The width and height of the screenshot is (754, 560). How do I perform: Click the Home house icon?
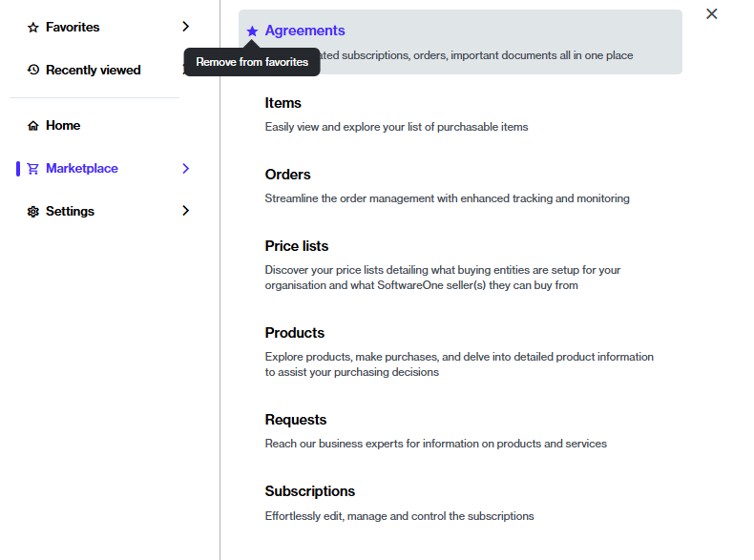tap(33, 126)
